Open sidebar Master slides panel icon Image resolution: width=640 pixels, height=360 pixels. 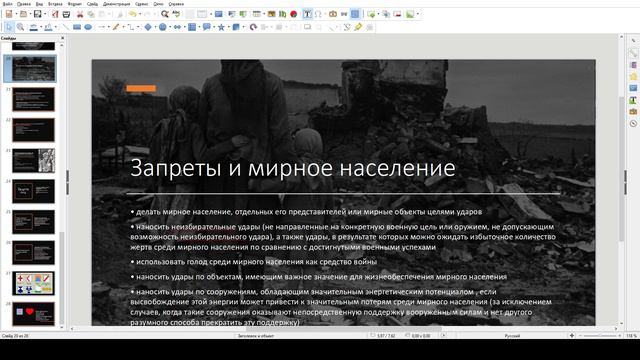pos(633,88)
